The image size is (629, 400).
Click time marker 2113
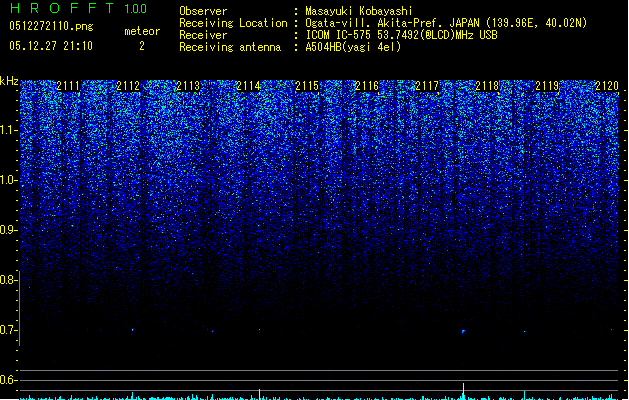188,86
